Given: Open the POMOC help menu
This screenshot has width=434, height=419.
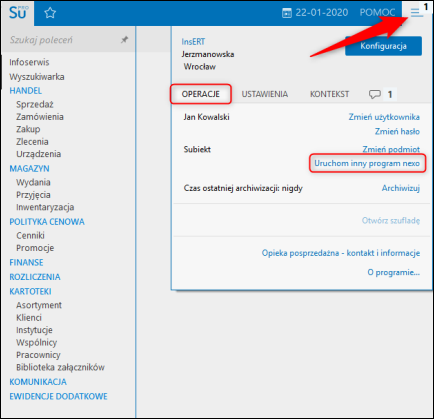Looking at the screenshot, I should coord(377,13).
